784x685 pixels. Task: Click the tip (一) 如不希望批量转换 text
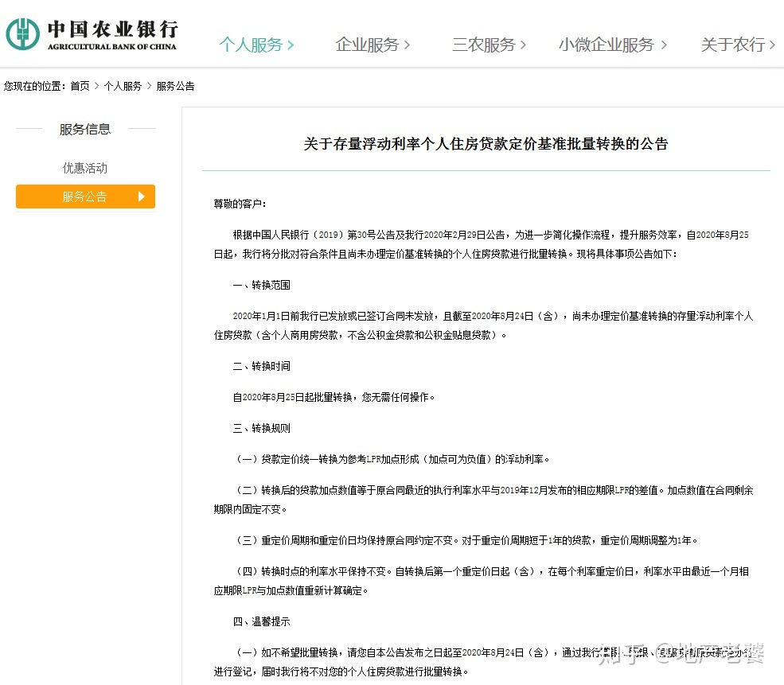[483, 662]
